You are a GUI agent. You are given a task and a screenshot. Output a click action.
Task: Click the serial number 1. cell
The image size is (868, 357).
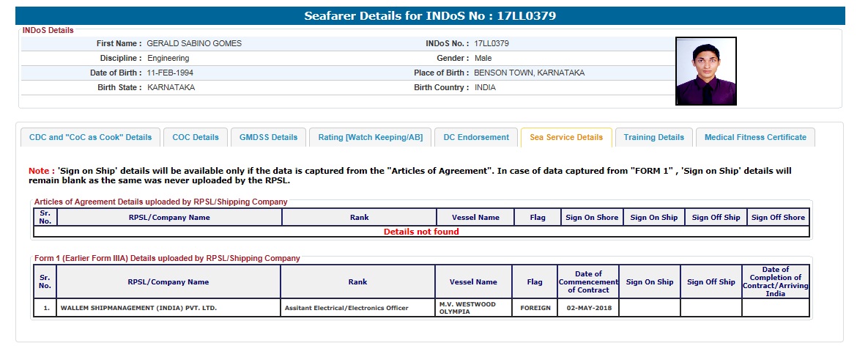tap(45, 308)
